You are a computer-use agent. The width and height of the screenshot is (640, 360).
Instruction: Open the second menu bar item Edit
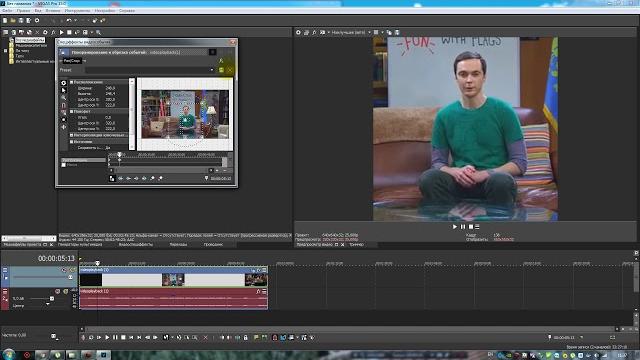(x=23, y=11)
